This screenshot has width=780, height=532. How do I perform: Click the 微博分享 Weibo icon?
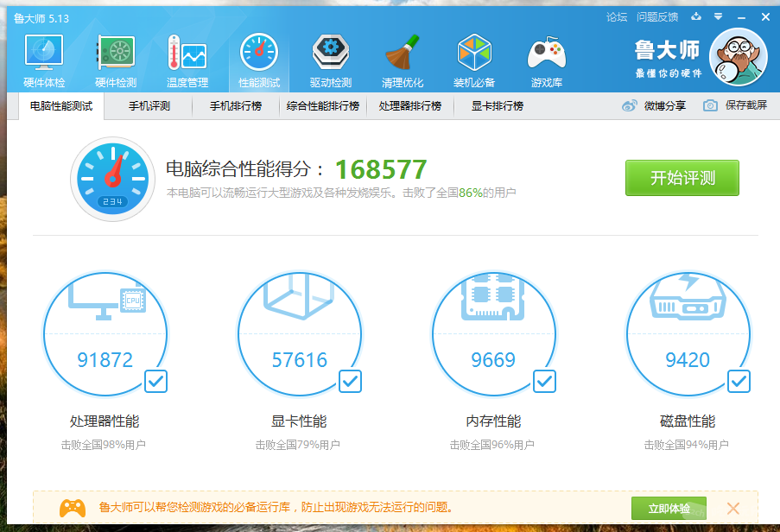630,105
